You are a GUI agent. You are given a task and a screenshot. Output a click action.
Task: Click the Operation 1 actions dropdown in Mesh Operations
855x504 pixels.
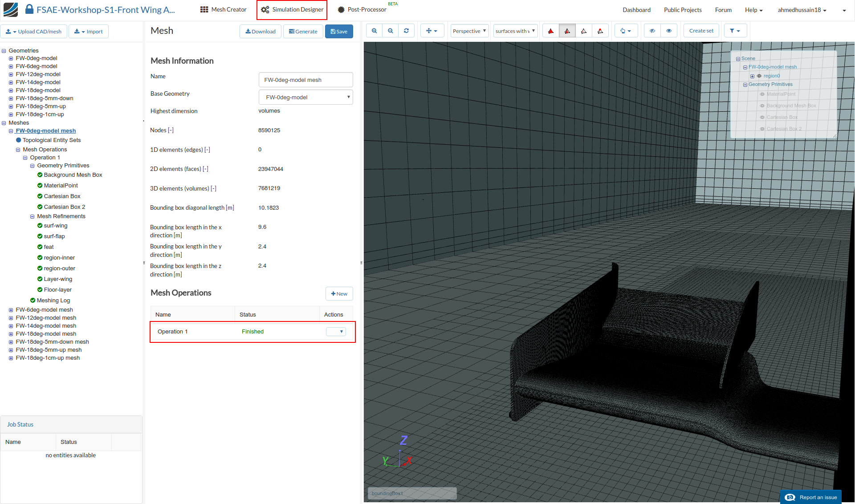(x=336, y=332)
